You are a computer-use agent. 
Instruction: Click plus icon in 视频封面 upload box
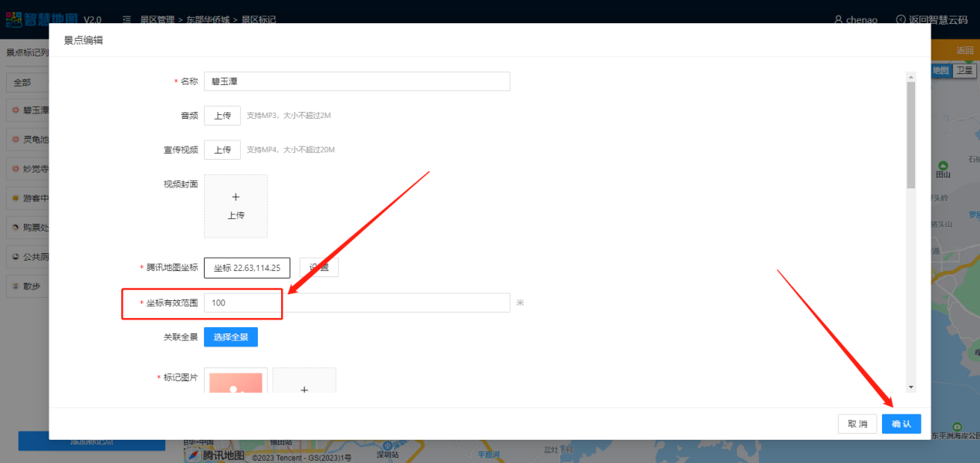click(236, 198)
